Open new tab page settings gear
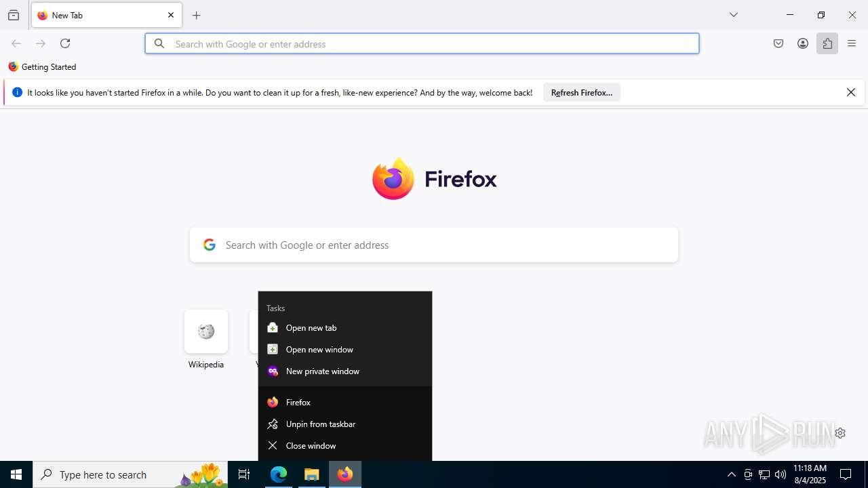The height and width of the screenshot is (488, 868). (x=840, y=433)
